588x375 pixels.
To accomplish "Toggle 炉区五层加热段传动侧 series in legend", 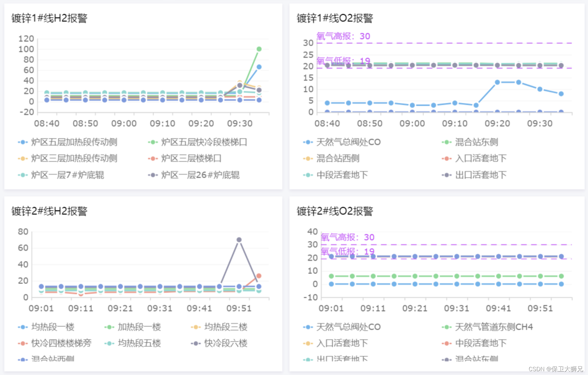I will (68, 142).
